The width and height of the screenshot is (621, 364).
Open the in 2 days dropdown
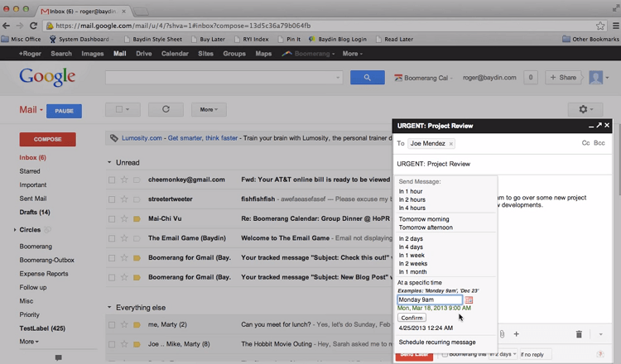(x=503, y=354)
